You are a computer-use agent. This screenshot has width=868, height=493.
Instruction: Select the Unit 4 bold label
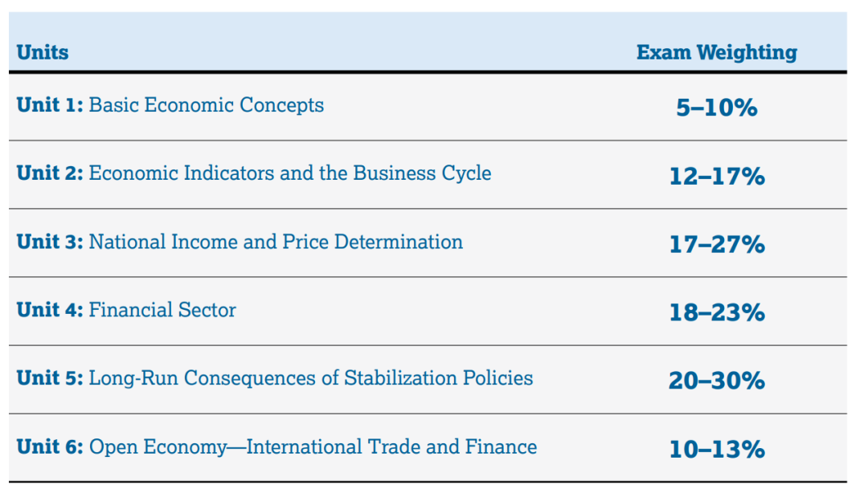50,310
